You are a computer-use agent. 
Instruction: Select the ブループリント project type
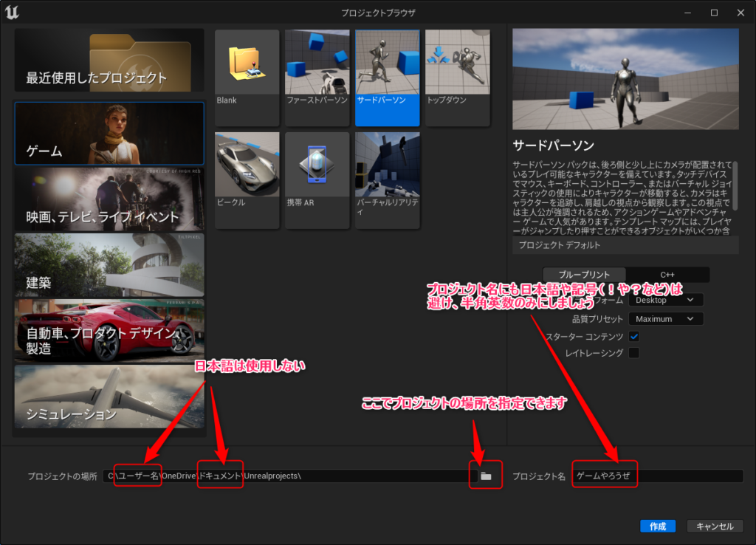pyautogui.click(x=584, y=275)
